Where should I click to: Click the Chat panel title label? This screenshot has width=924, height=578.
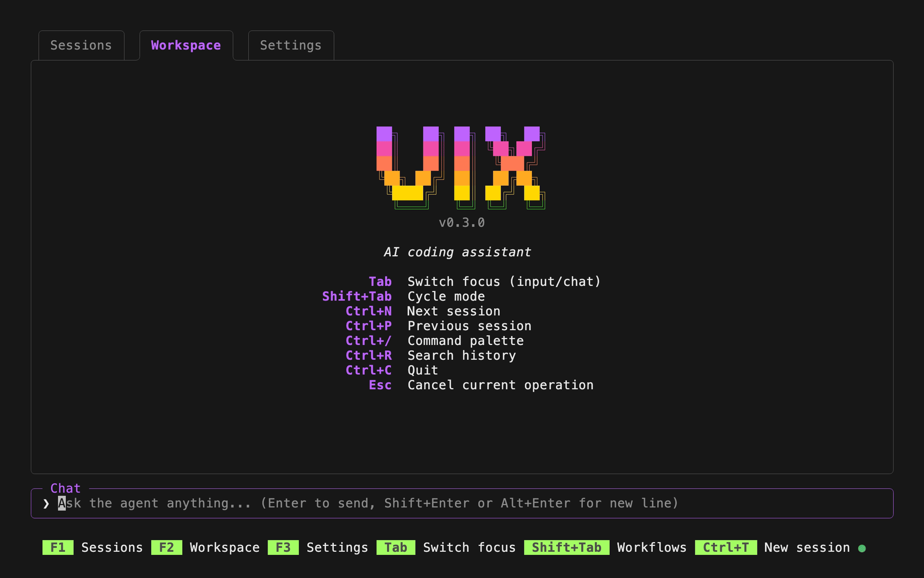click(x=65, y=488)
